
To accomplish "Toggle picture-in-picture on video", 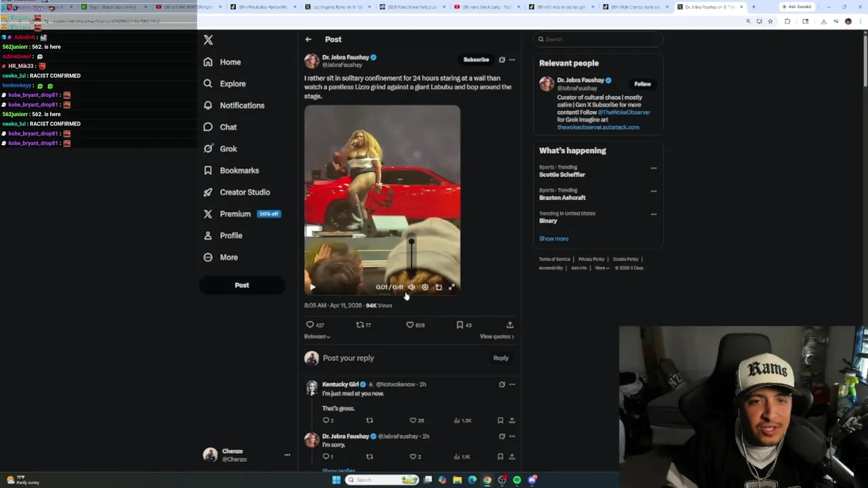I will point(438,287).
